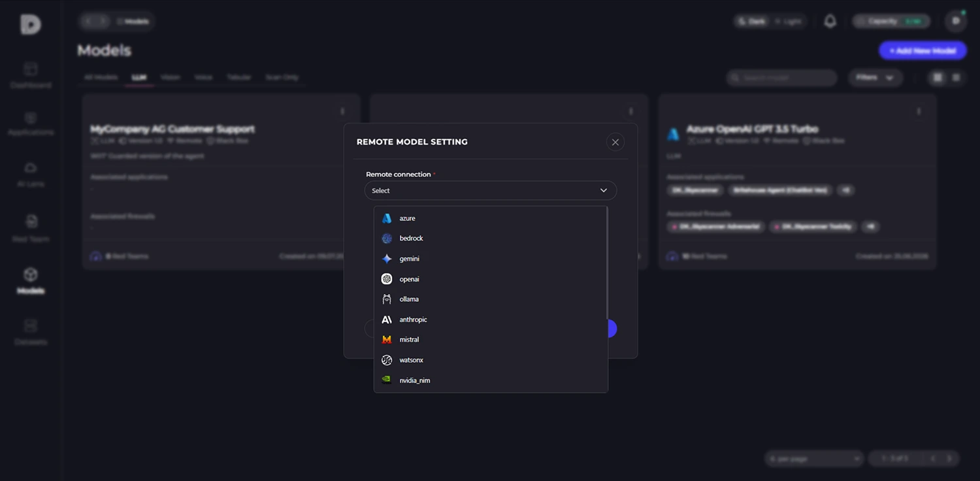980x481 pixels.
Task: Open the Voice tab
Action: (203, 77)
